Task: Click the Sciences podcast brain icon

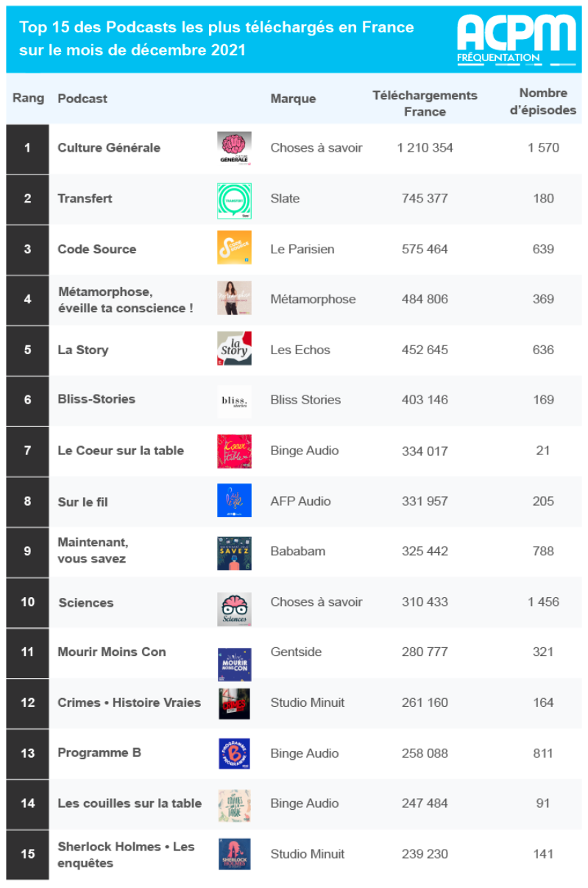Action: tap(234, 609)
